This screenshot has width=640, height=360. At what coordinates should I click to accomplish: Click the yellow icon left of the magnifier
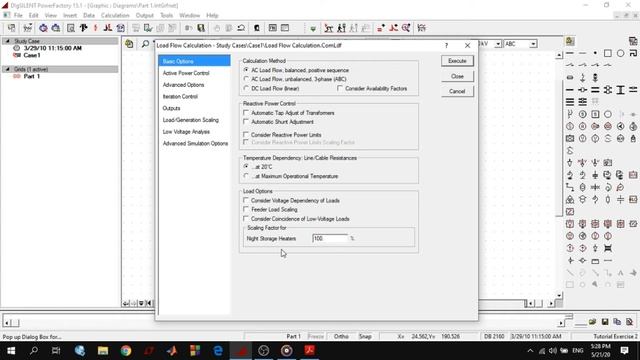[x=129, y=44]
